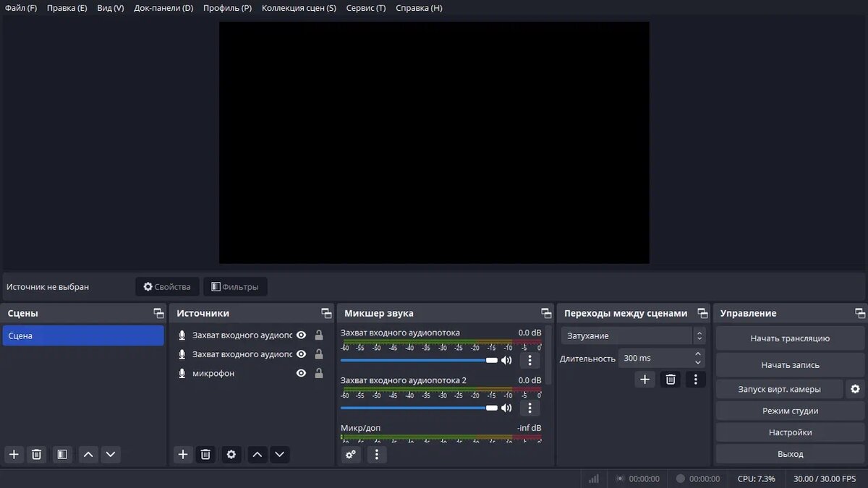
Task: Open Фильтры for the source
Action: click(x=235, y=287)
